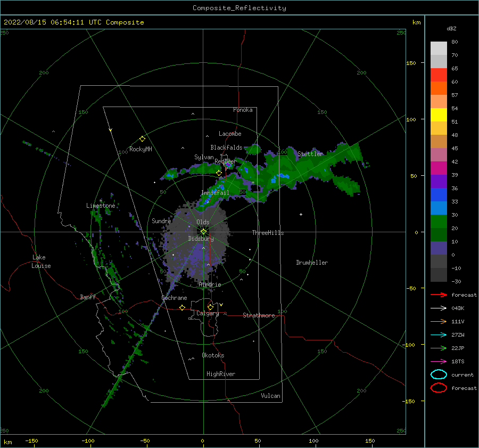Screen dimensions: 479x448
Task: Click the ThreeHills town label
Action: coord(268,233)
